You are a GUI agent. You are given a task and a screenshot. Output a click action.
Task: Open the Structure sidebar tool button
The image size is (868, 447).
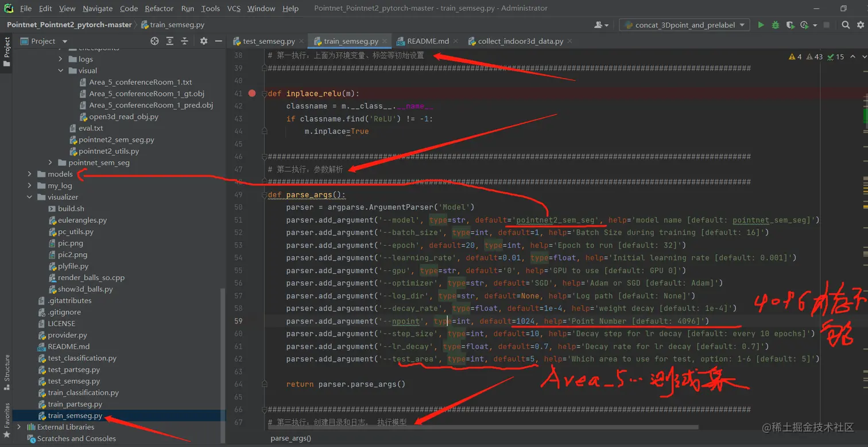[7, 371]
